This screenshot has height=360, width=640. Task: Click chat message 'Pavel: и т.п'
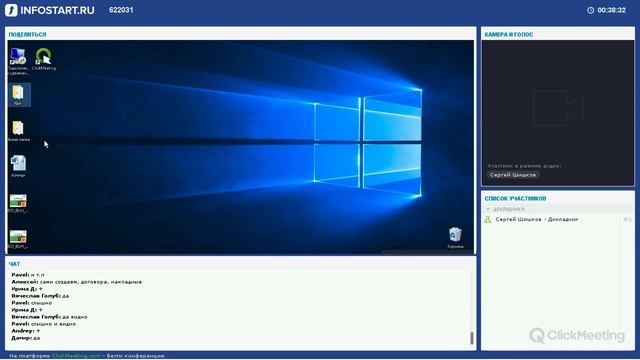point(28,275)
